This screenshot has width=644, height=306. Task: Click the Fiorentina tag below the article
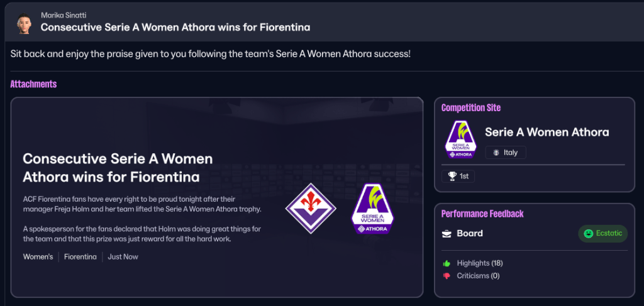tap(80, 257)
